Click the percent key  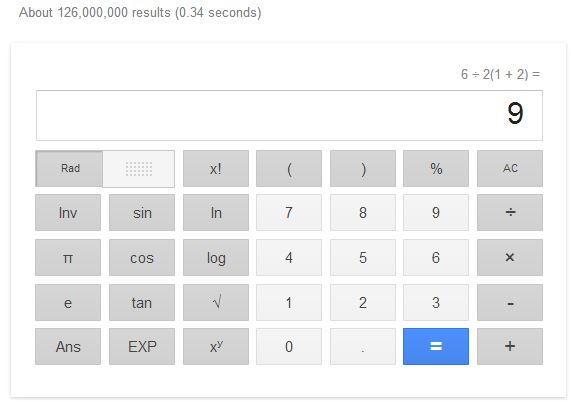(436, 169)
